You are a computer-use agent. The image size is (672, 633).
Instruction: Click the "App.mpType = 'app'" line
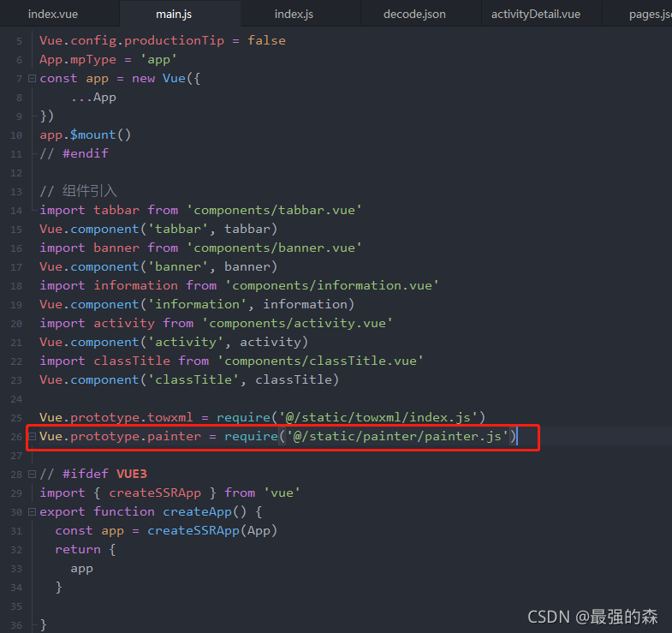pos(108,60)
